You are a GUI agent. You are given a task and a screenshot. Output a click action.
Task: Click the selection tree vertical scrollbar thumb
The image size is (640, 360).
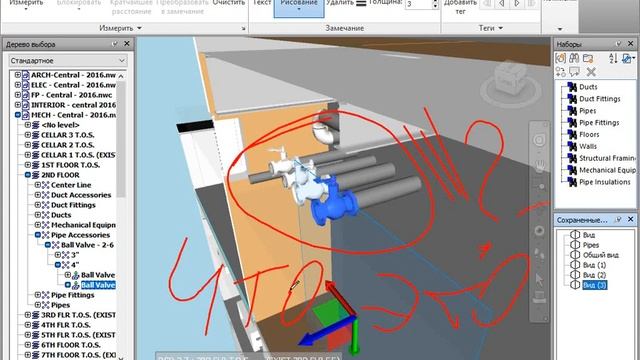point(121,139)
